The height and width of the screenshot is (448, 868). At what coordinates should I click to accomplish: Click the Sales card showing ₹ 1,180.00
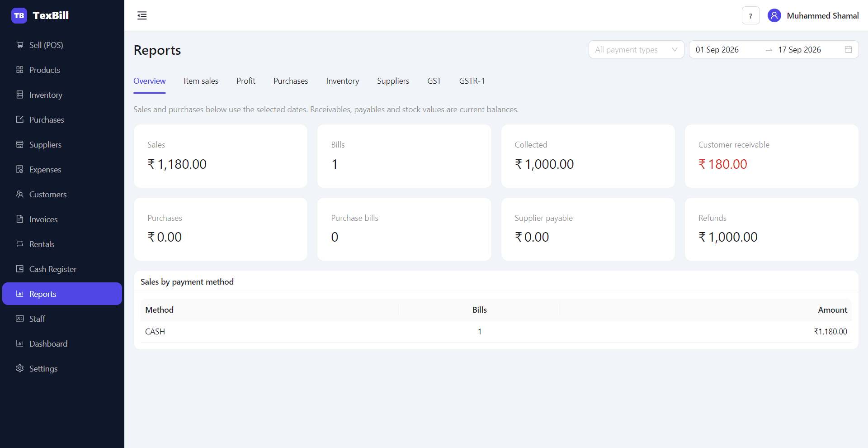(x=221, y=156)
